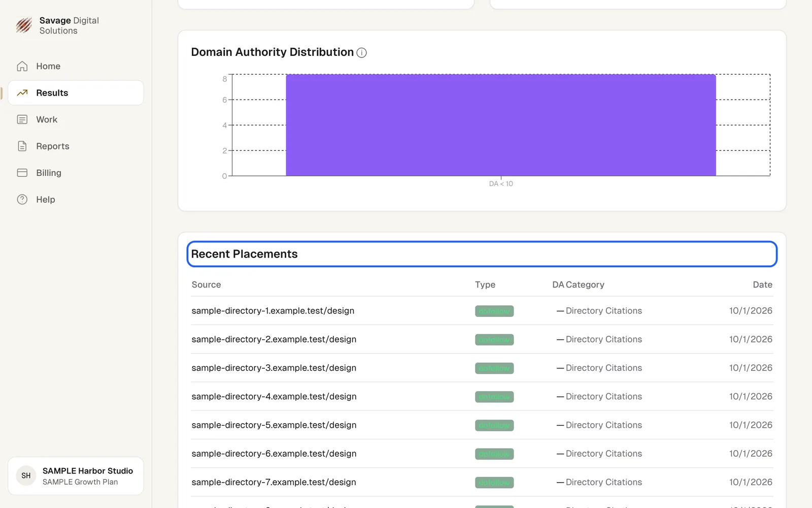The image size is (812, 508).
Task: Click the Recent Placements heading
Action: 244,254
